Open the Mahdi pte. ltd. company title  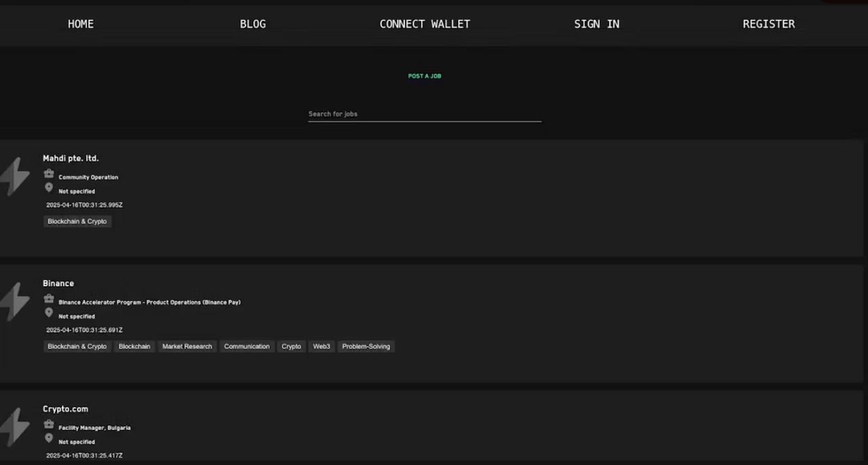(x=71, y=159)
